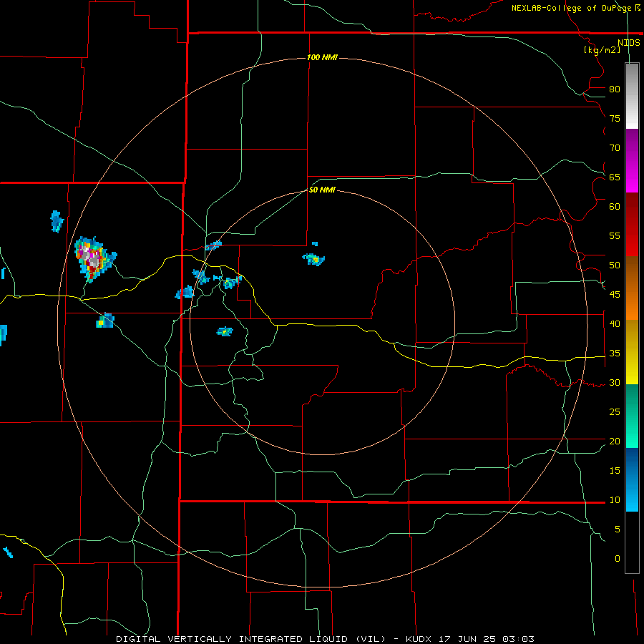Click the 70 value on the color scale
Screen dimensions: 644x644
(x=615, y=148)
